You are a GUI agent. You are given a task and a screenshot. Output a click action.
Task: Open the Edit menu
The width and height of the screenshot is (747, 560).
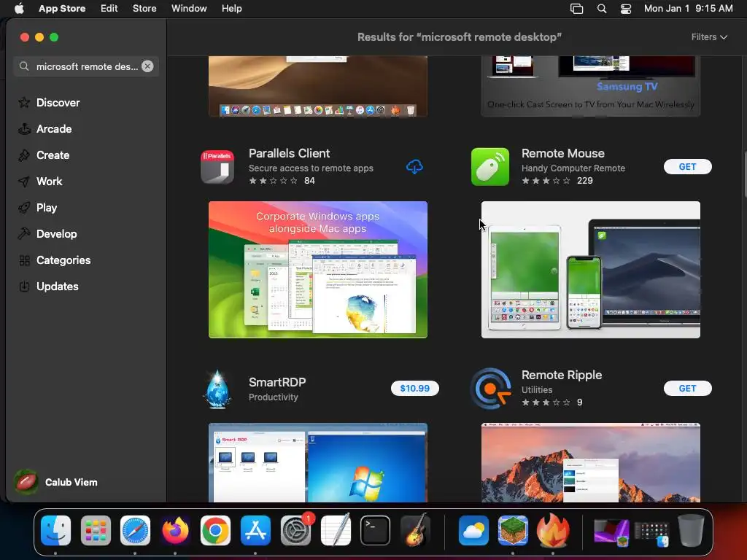coord(109,9)
